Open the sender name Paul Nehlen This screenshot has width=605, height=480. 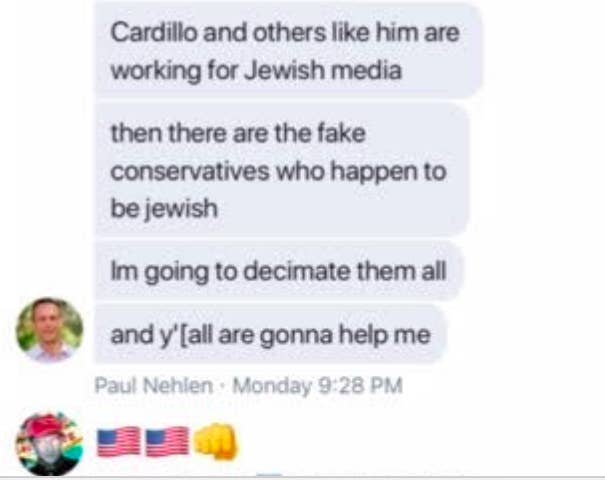(154, 385)
